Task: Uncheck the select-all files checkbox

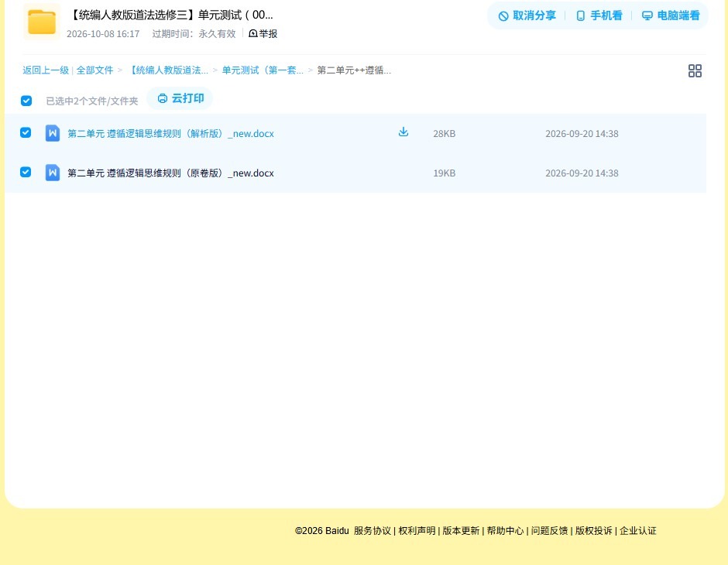Action: click(26, 101)
